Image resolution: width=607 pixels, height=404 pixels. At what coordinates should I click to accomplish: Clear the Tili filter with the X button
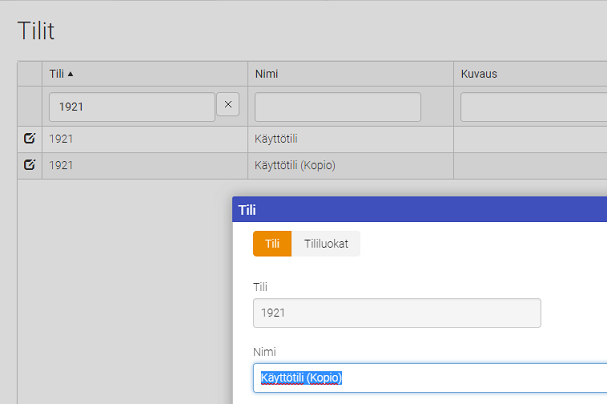[228, 104]
